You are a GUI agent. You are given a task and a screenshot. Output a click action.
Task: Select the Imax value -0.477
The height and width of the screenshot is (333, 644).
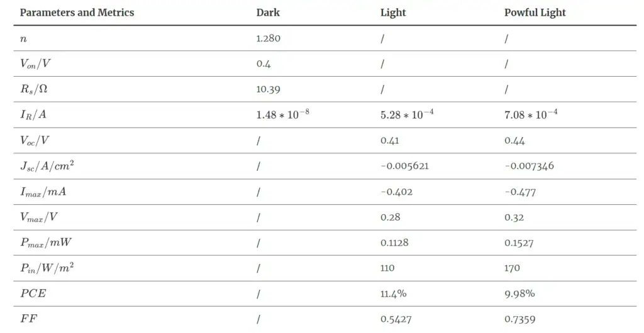click(520, 192)
